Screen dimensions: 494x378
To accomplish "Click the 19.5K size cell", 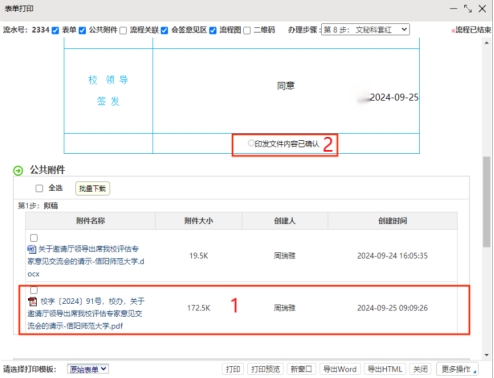I will (199, 256).
